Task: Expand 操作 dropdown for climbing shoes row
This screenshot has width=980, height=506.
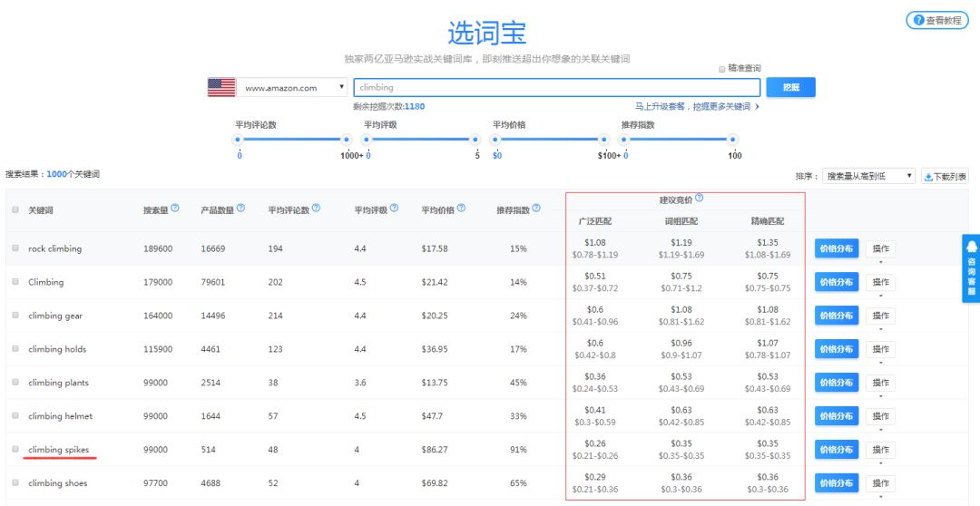Action: tap(880, 483)
